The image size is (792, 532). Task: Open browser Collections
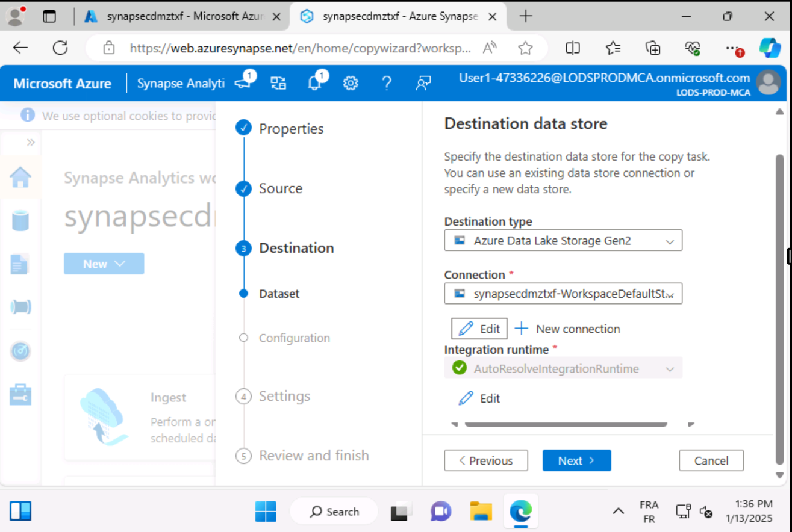pyautogui.click(x=653, y=48)
